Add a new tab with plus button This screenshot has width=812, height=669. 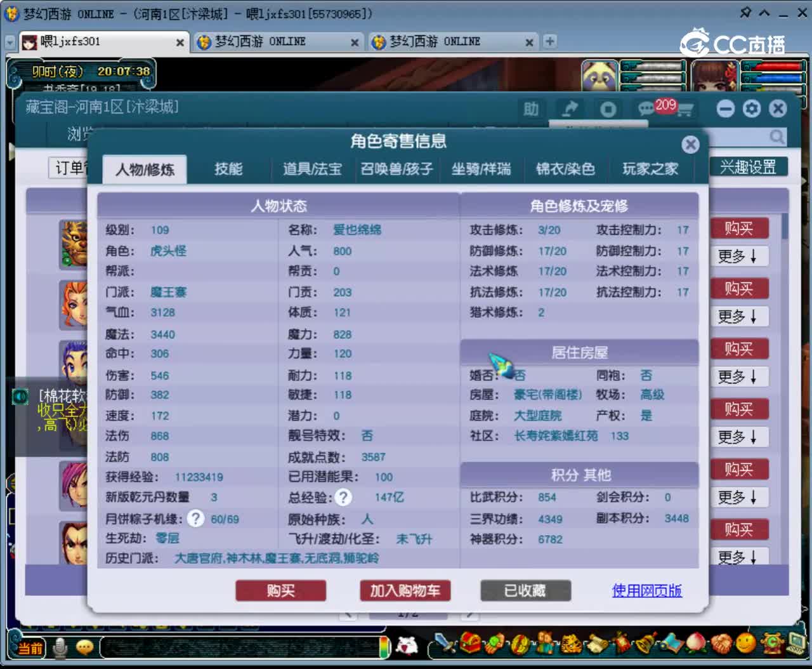pyautogui.click(x=549, y=41)
